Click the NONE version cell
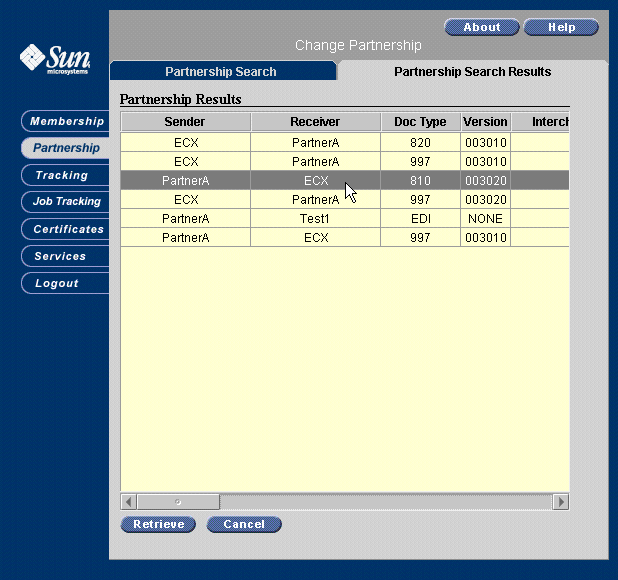This screenshot has width=618, height=580. tap(486, 218)
